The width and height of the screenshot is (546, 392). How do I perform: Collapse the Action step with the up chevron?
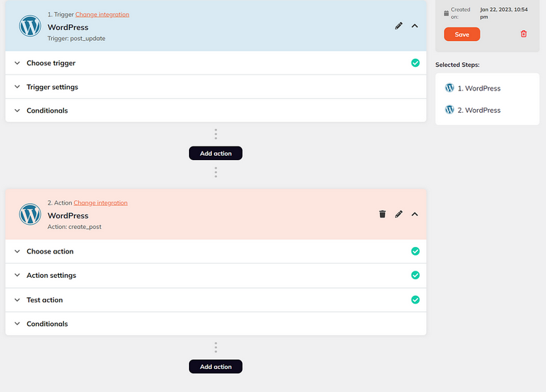coord(415,214)
